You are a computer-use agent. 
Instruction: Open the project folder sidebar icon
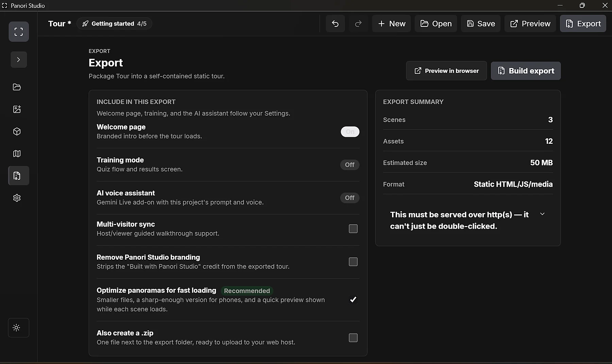click(17, 87)
